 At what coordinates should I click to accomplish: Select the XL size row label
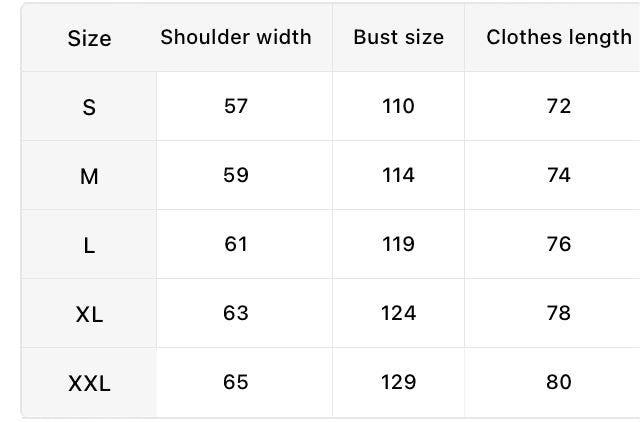click(89, 315)
